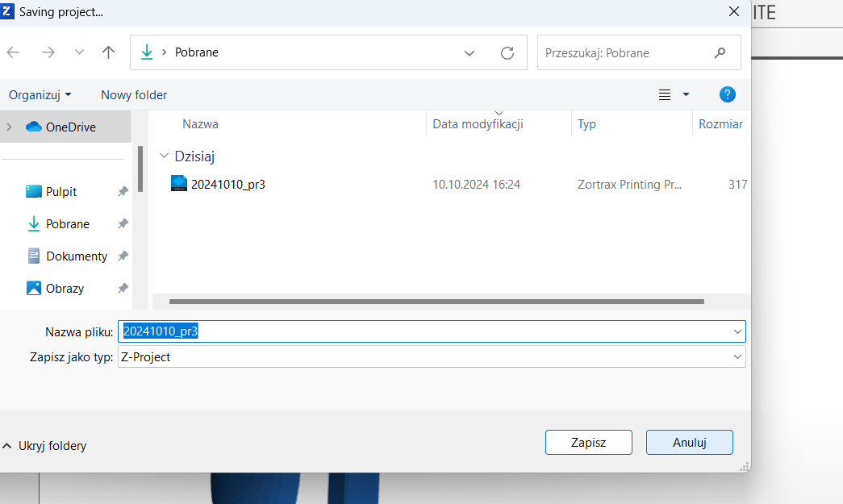Click the Z-Suite icon in title bar
The image size is (843, 504).
click(x=6, y=10)
